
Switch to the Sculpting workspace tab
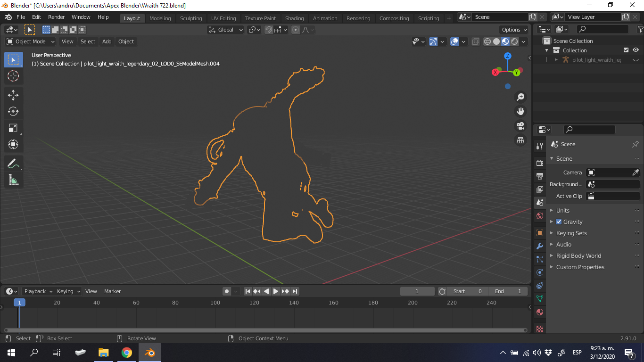(191, 18)
